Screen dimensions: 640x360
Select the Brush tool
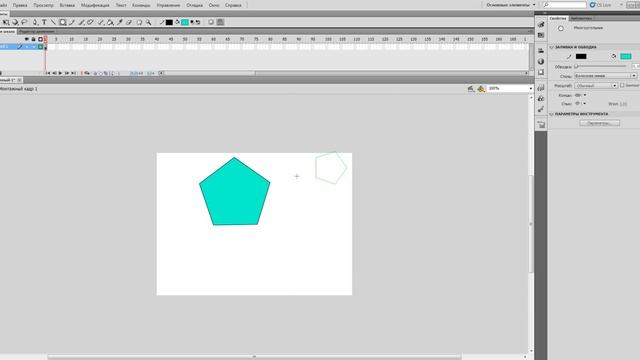(82, 22)
